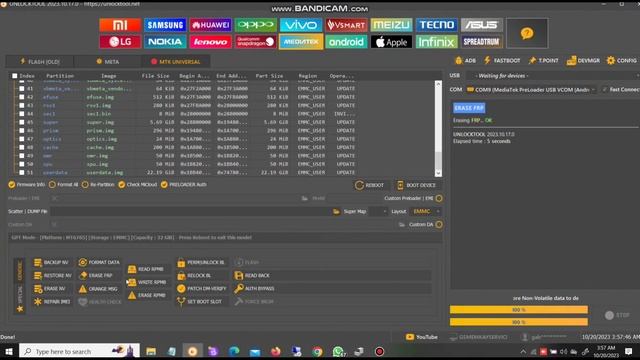This screenshot has height=360, width=640.
Task: Select the Meizu brand icon
Action: pyautogui.click(x=391, y=25)
